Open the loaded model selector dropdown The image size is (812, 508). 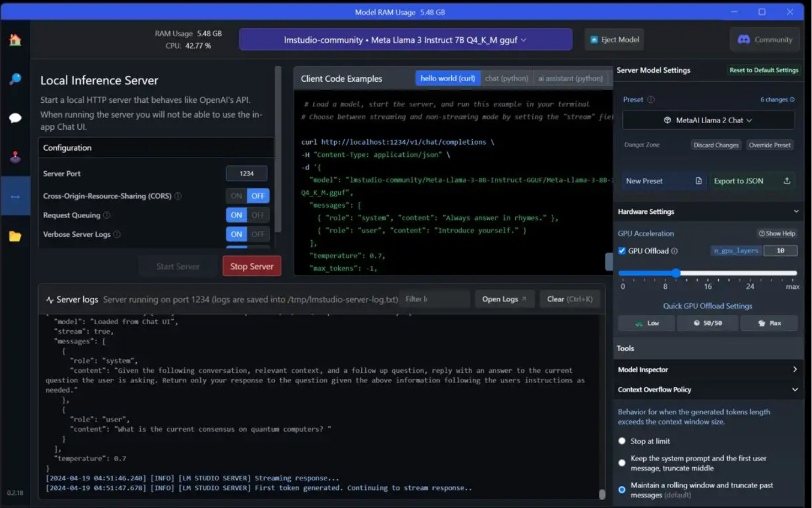405,40
